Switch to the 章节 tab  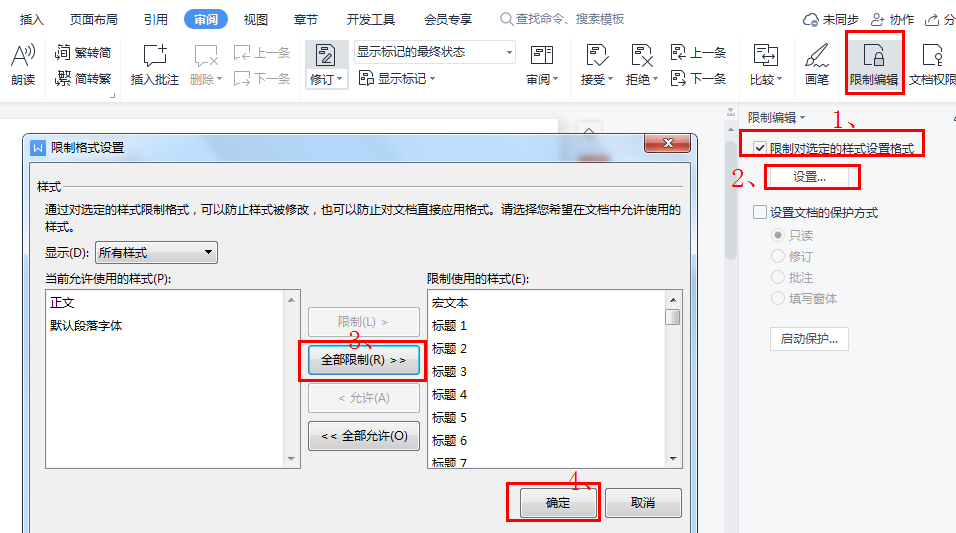point(305,20)
